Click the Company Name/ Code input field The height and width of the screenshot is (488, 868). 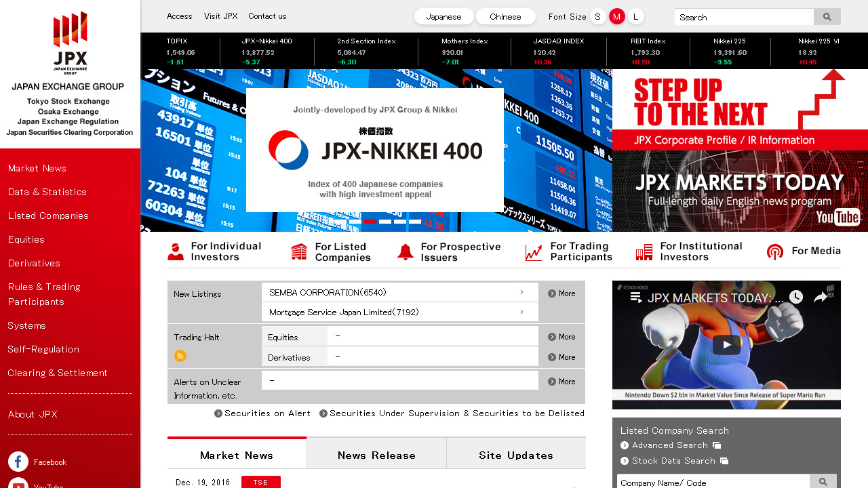coord(713,482)
